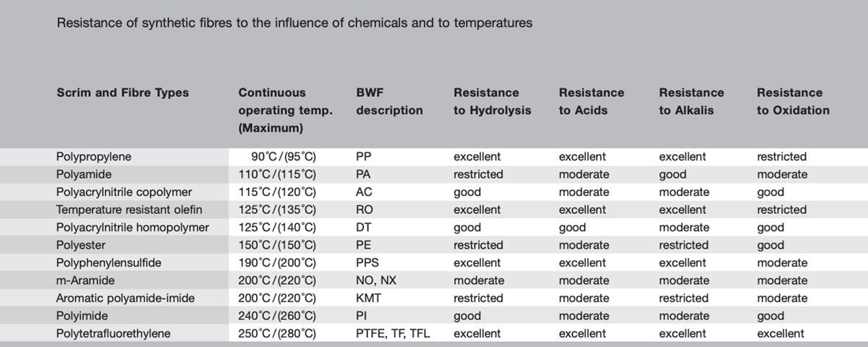868x347 pixels.
Task: Click the 'Temperature resistant olefin' row label
Action: coord(129,210)
